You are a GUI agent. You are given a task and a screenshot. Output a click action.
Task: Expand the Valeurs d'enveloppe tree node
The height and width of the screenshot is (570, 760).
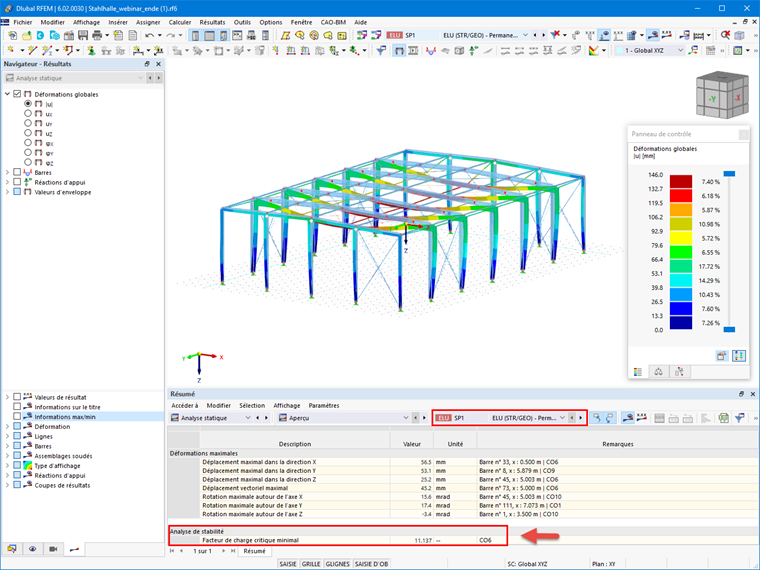pos(7,192)
